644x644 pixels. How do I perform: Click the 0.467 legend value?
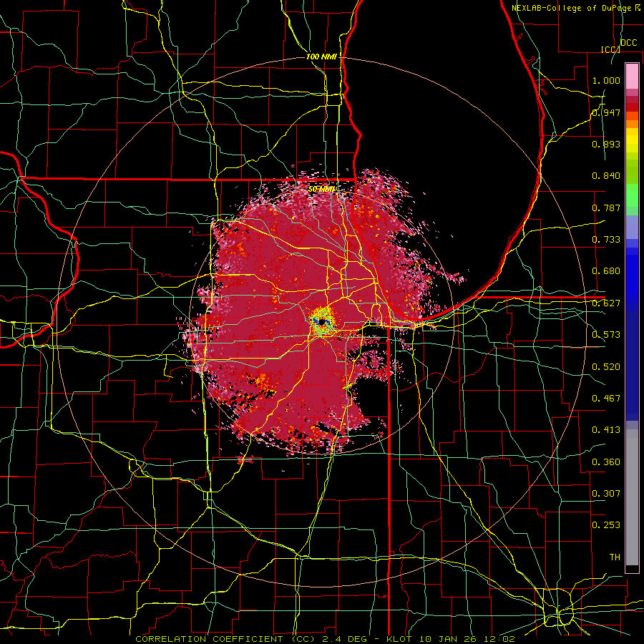click(606, 398)
